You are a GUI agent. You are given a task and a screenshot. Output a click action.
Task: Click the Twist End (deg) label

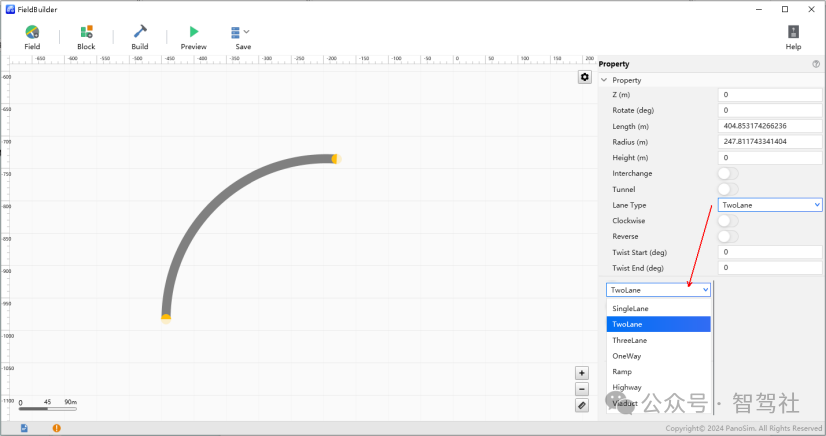[638, 267]
